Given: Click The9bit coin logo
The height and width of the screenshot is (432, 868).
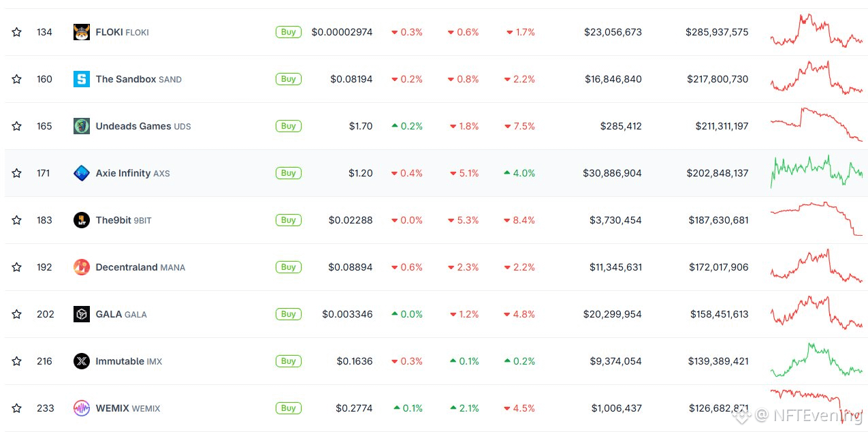Looking at the screenshot, I should [82, 220].
